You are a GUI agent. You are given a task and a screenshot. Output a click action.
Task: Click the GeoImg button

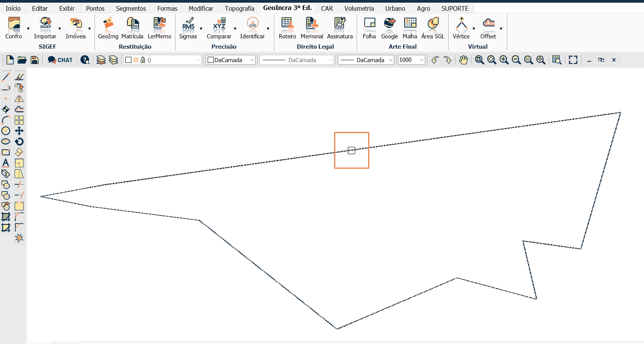pos(108,28)
